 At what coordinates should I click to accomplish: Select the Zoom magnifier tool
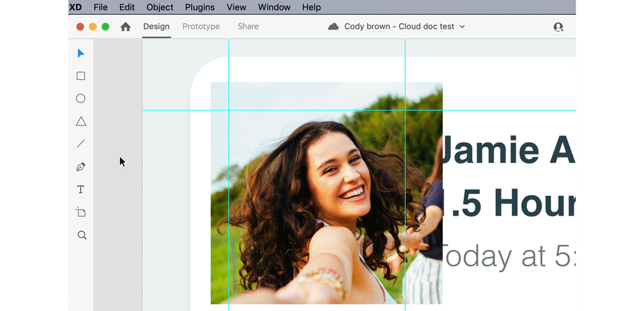click(82, 236)
